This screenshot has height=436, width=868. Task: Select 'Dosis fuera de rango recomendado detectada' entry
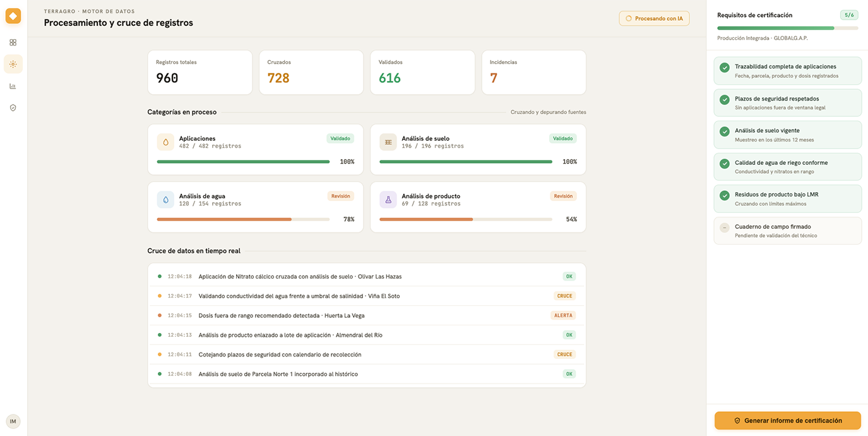(x=367, y=315)
